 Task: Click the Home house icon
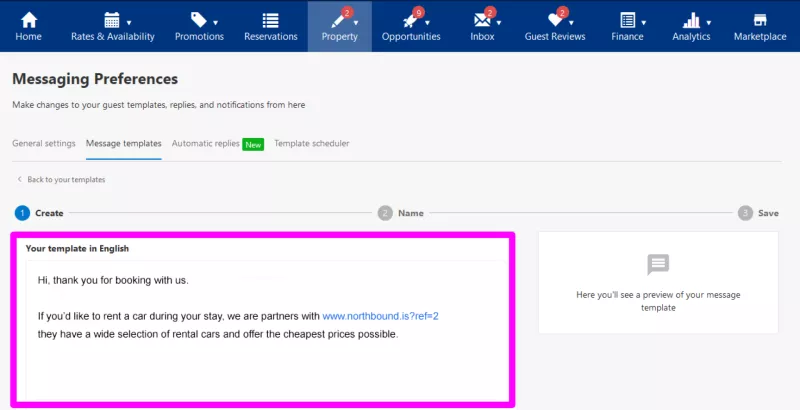pos(29,20)
